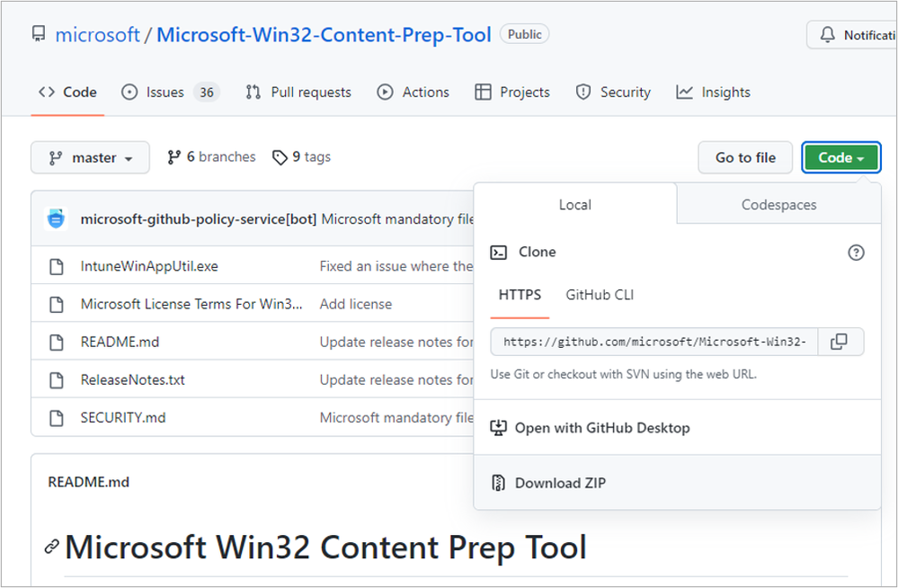The height and width of the screenshot is (588, 898).
Task: Click the Use Git or checkout with SVN hint text
Action: (623, 374)
